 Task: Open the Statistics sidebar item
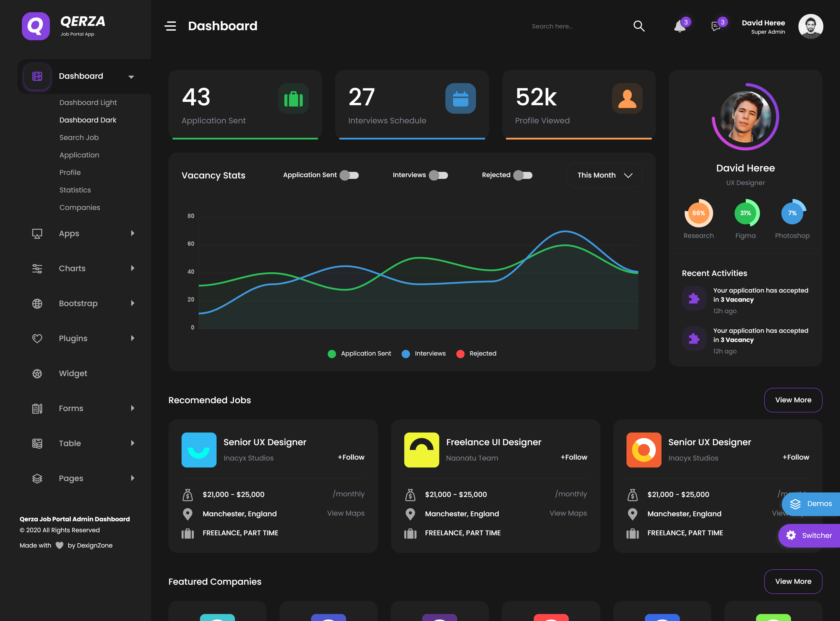point(75,190)
